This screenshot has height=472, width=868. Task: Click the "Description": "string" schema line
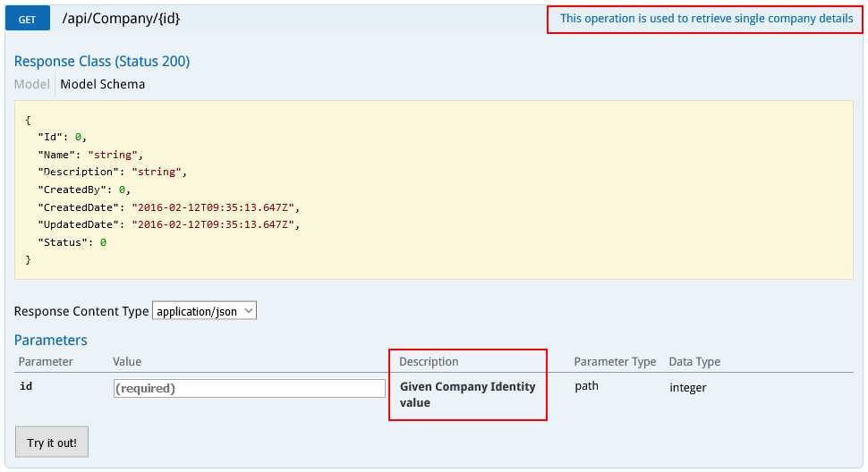pyautogui.click(x=113, y=172)
